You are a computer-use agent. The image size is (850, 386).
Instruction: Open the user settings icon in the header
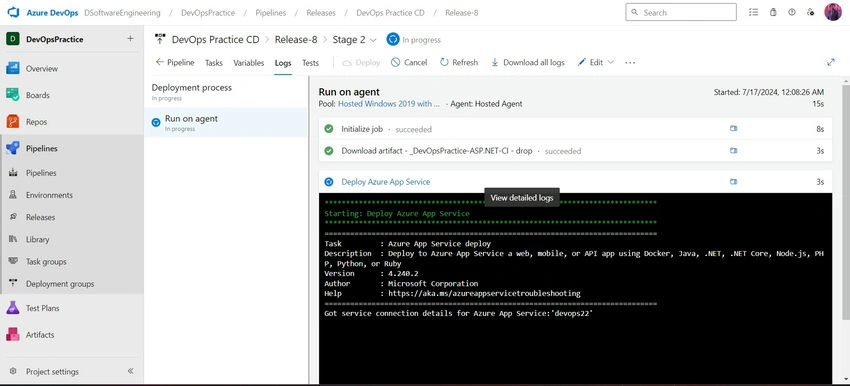coord(810,12)
